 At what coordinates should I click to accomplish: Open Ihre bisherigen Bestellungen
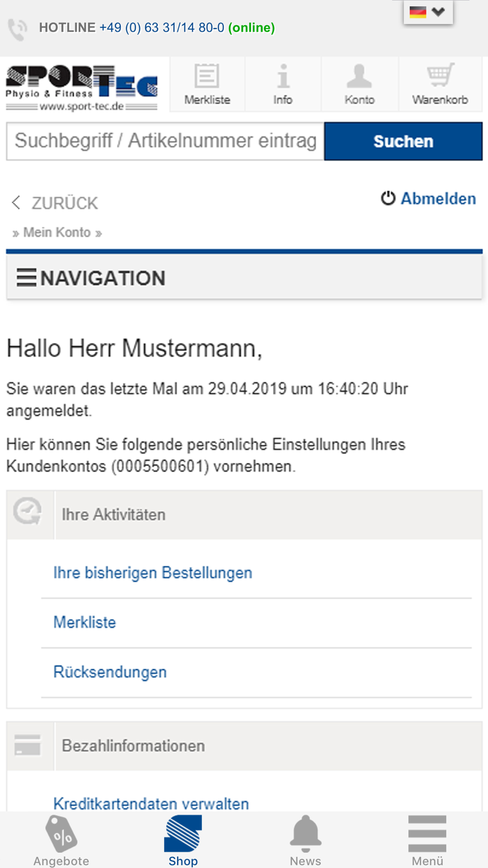pyautogui.click(x=153, y=573)
